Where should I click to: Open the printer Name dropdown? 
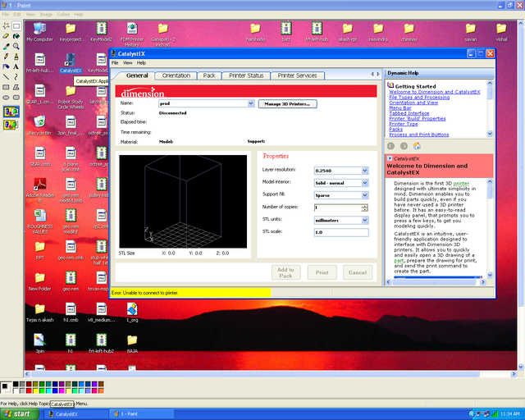point(251,103)
